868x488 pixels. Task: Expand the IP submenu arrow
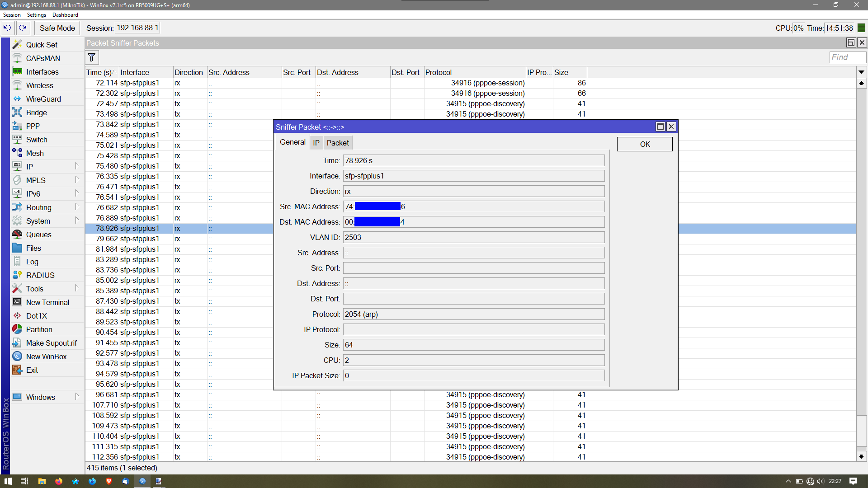77,166
